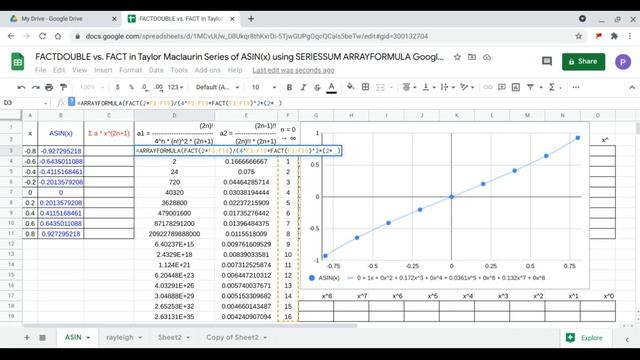The image size is (640, 360).
Task: Decrease decimal places
Action: click(145, 87)
